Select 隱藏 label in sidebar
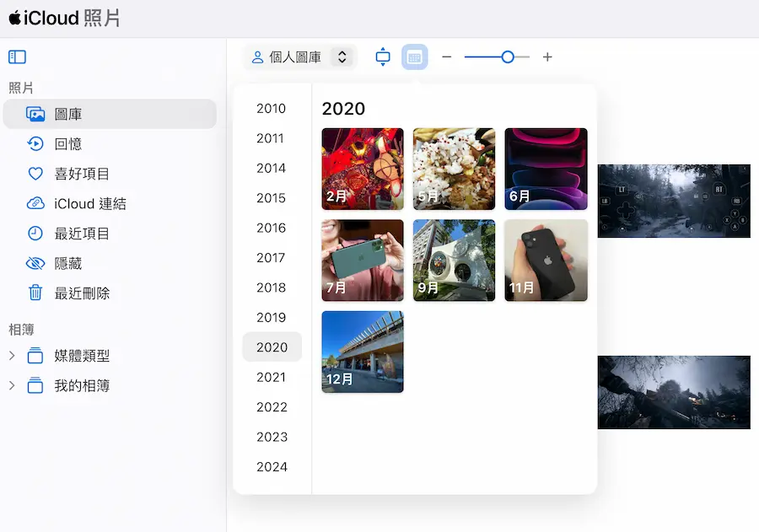The height and width of the screenshot is (532, 759). pos(67,263)
